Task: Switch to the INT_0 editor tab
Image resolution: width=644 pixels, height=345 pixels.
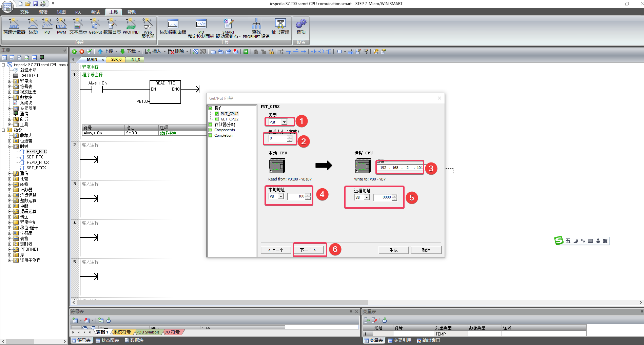Action: (135, 59)
